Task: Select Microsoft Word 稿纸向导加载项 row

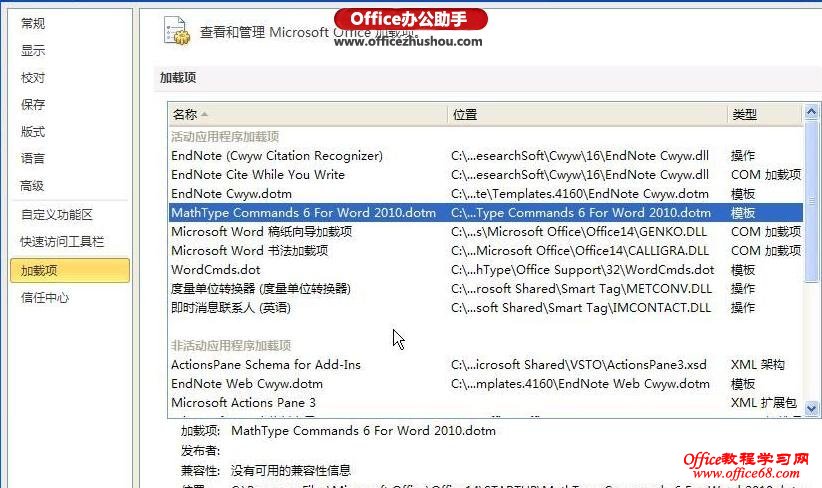Action: click(x=485, y=232)
